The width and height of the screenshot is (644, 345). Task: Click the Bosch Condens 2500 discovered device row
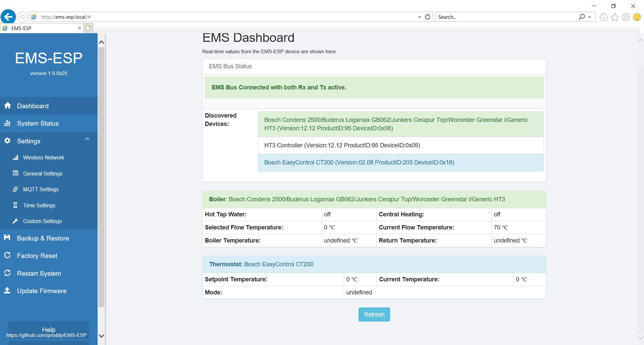[400, 124]
